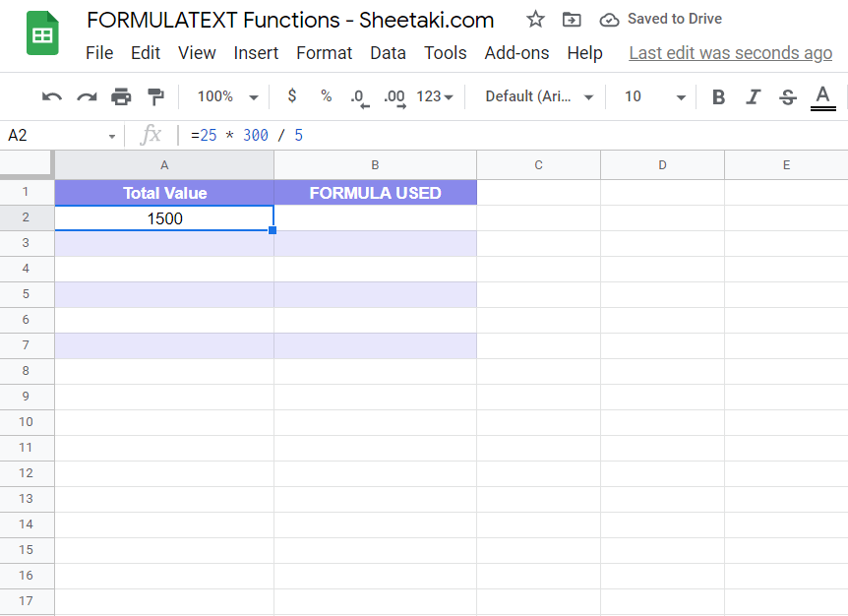Open the Format menu
Screen dimensions: 848x616
(324, 53)
